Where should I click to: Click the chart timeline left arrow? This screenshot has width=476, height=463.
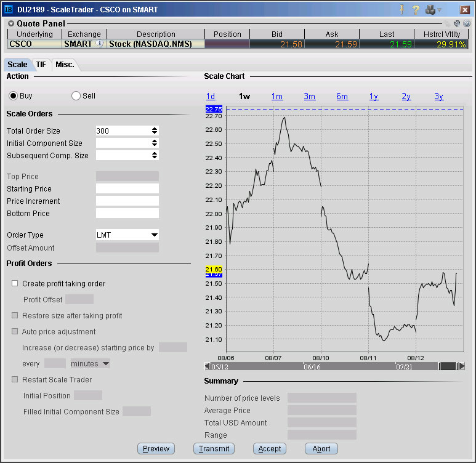[207, 366]
